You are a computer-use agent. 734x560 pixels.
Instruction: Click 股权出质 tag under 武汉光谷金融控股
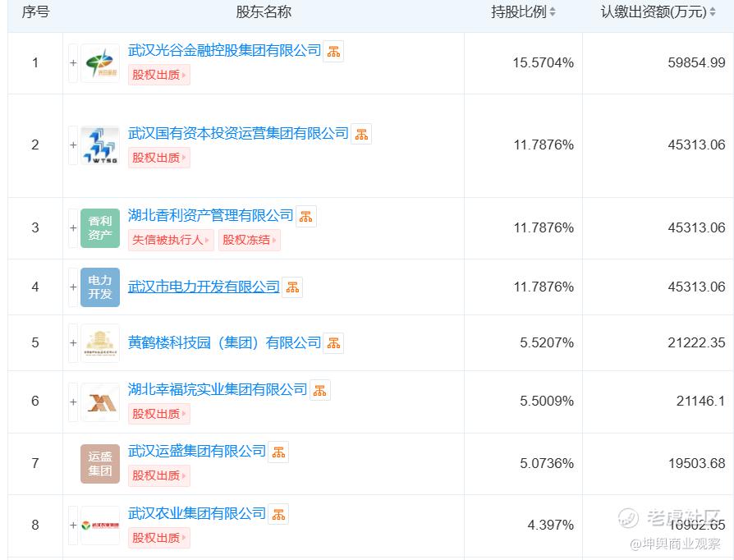pos(159,75)
